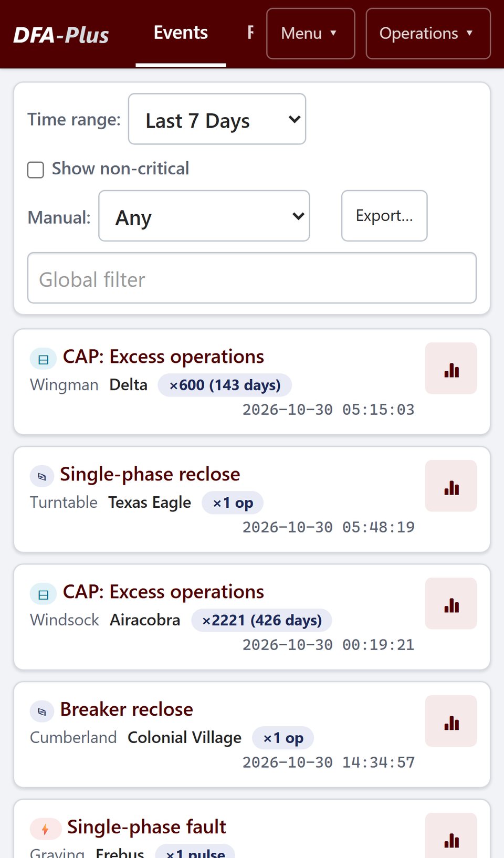Open chart for Wingman Delta CAP event
This screenshot has width=504, height=858.
point(451,369)
